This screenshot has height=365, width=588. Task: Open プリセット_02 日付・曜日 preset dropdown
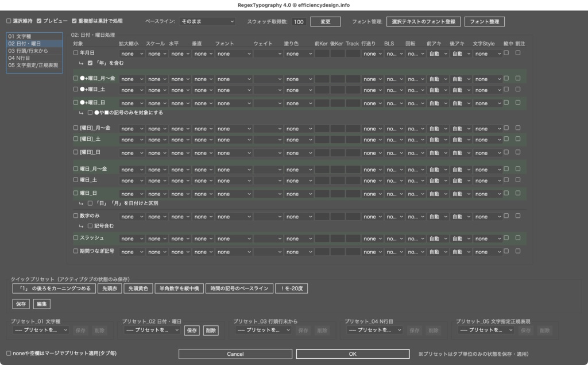tap(152, 330)
